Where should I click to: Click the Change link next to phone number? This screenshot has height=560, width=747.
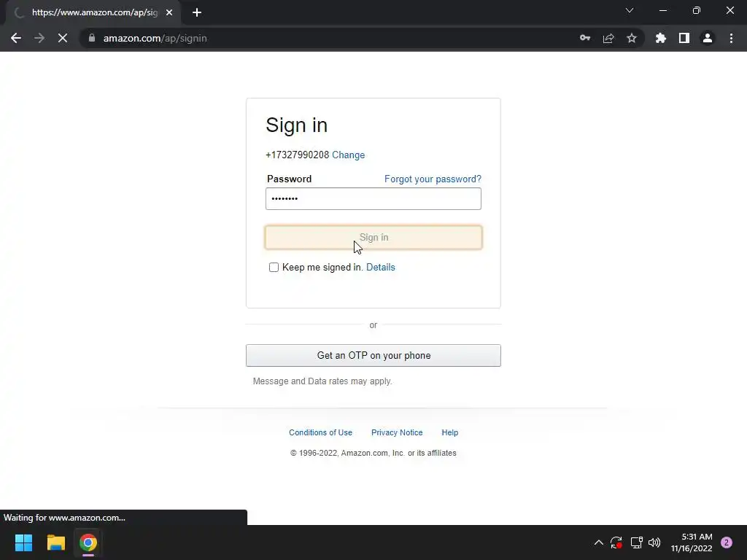[348, 155]
